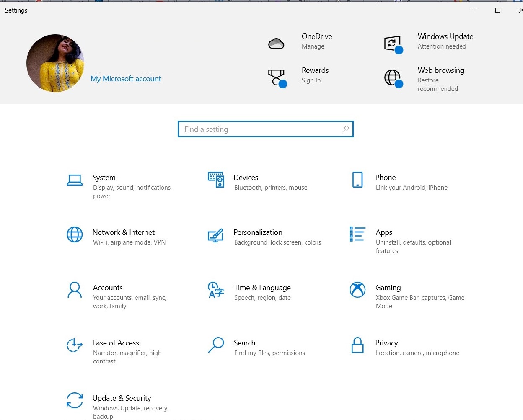Open the Accounts person icon

75,290
